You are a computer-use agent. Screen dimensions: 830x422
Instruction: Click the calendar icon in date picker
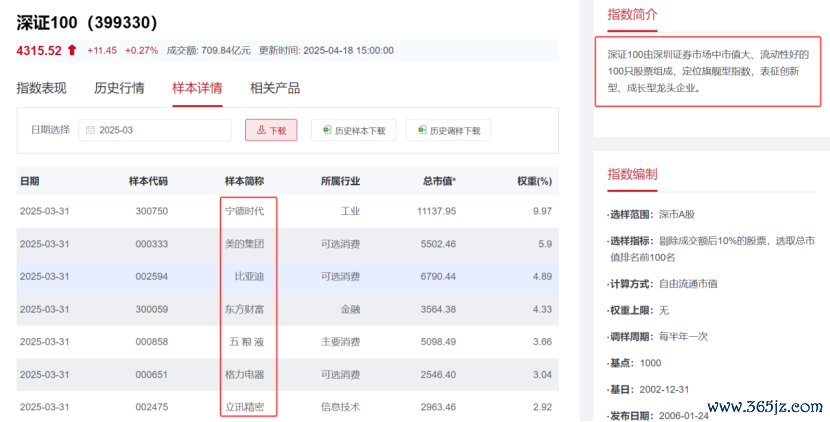tap(90, 130)
